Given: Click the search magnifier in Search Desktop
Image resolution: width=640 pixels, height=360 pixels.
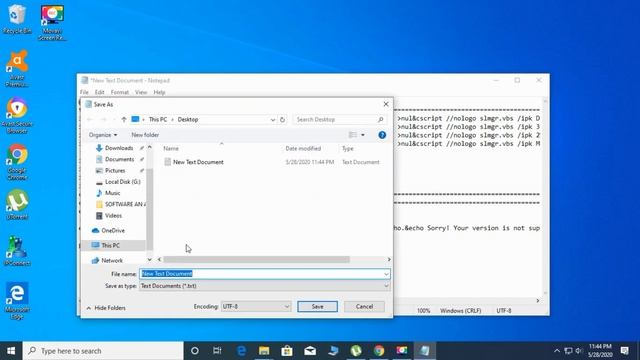Looking at the screenshot, I should tap(380, 120).
